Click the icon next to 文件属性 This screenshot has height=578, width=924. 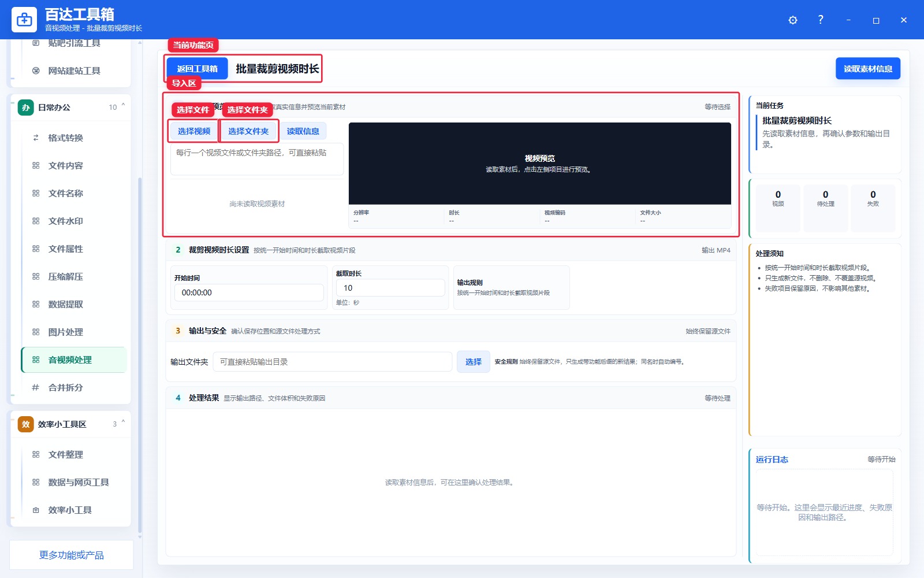tap(36, 249)
